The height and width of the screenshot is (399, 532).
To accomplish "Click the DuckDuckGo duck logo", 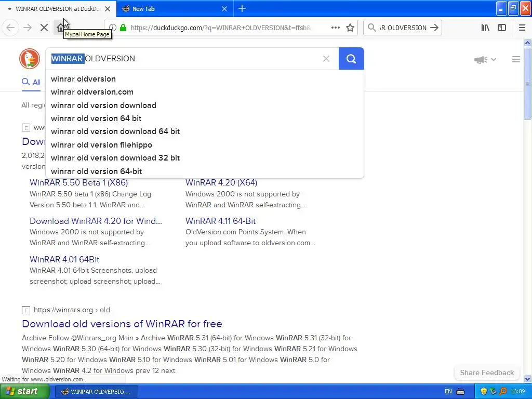I will [30, 59].
